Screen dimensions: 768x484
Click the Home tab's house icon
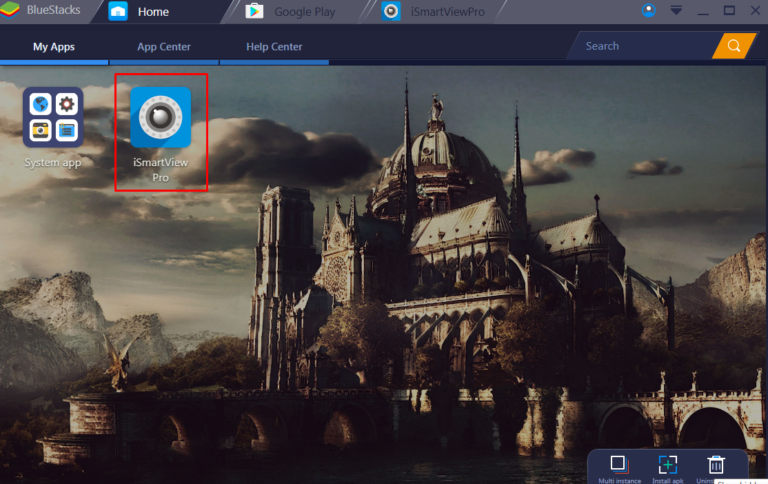click(x=118, y=12)
